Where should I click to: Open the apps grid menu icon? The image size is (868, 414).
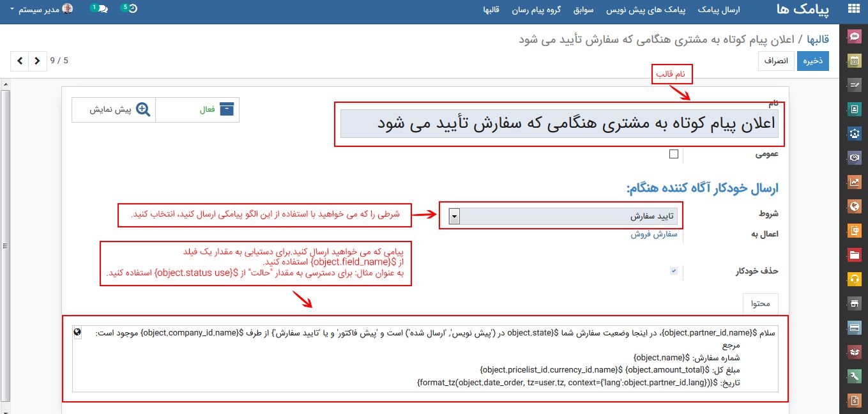[853, 10]
